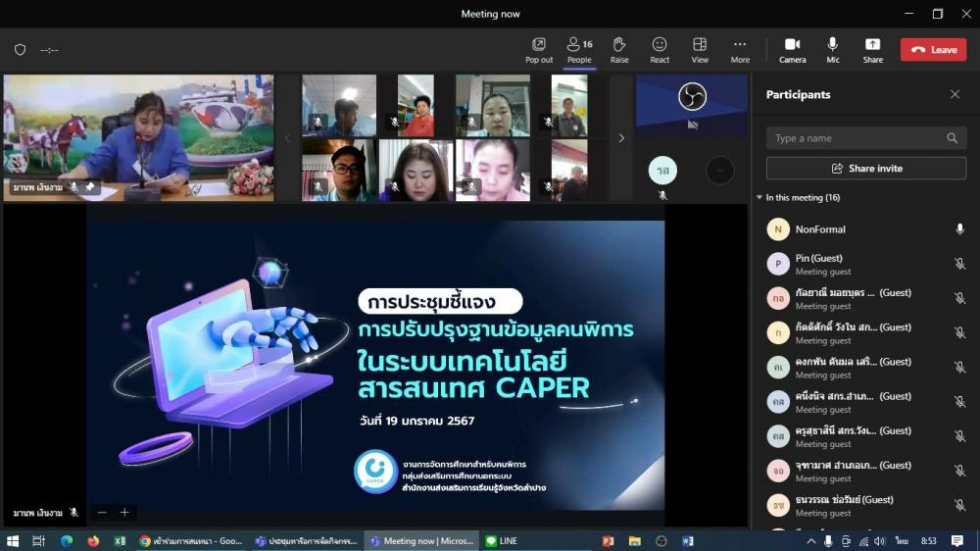
Task: Click the OBS virtual camera tile
Action: point(691,105)
